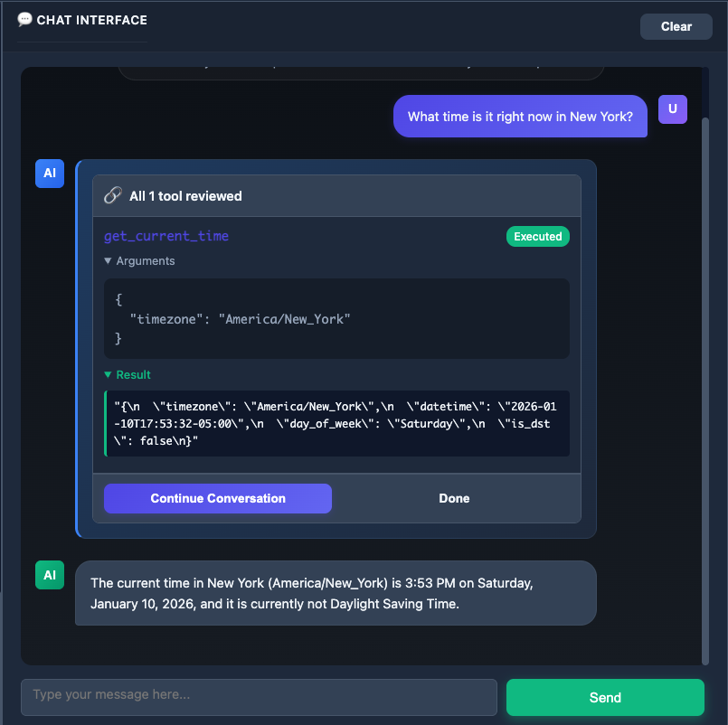The height and width of the screenshot is (725, 728).
Task: Click the link icon beside tool reviewed
Action: [113, 195]
